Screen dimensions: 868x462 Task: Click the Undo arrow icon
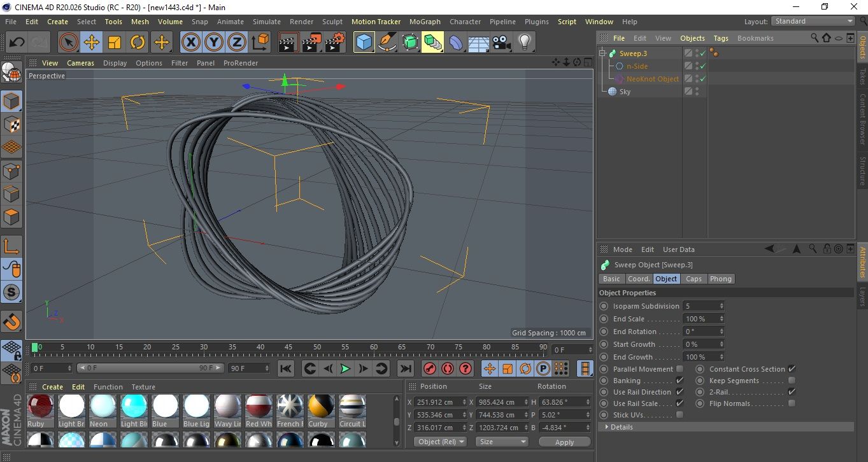(x=17, y=43)
